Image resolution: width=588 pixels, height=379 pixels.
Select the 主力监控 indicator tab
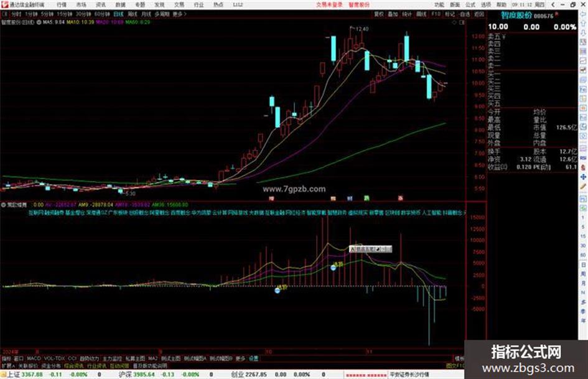[113, 358]
